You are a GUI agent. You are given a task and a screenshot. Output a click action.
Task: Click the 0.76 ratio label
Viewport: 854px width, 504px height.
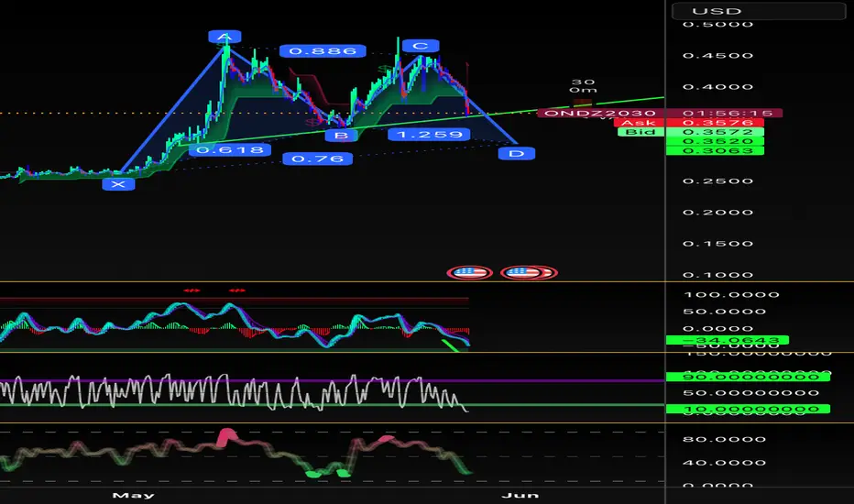point(318,159)
